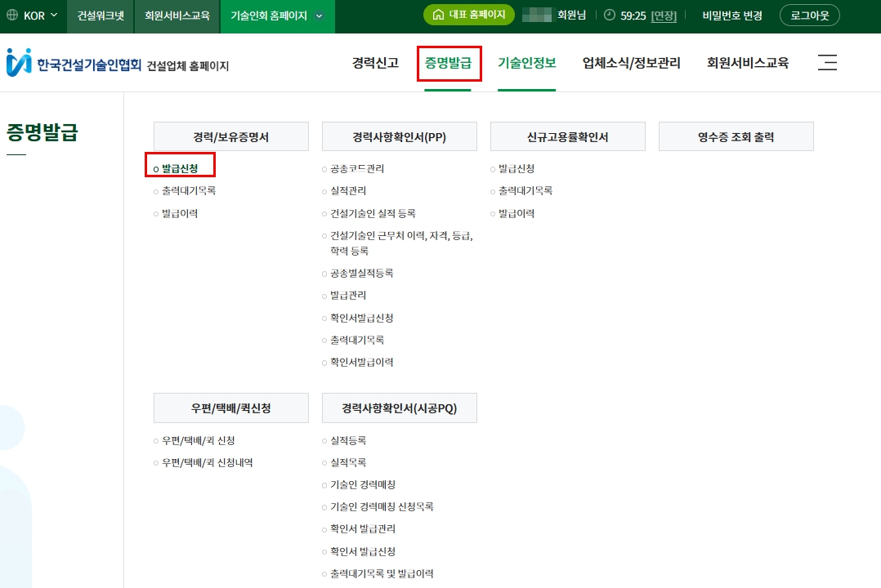Select the 업체소식/정보관리 menu
Image resolution: width=881 pixels, height=588 pixels.
(631, 62)
